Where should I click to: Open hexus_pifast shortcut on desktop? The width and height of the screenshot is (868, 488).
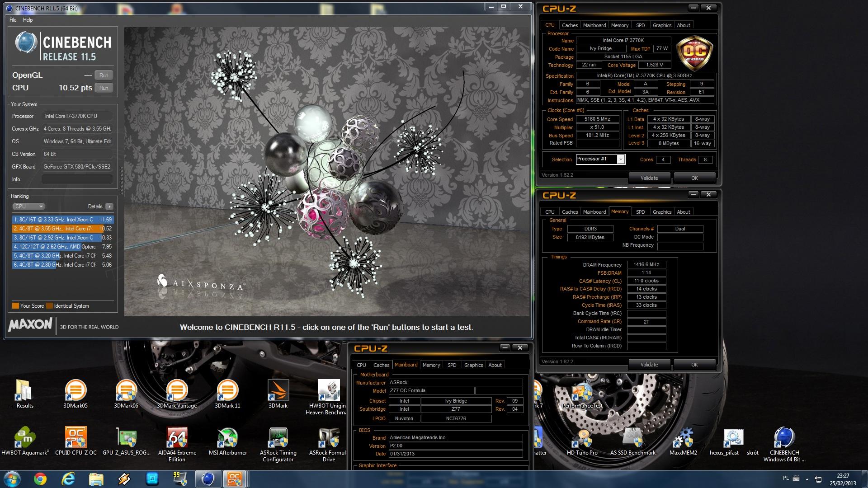tap(734, 441)
